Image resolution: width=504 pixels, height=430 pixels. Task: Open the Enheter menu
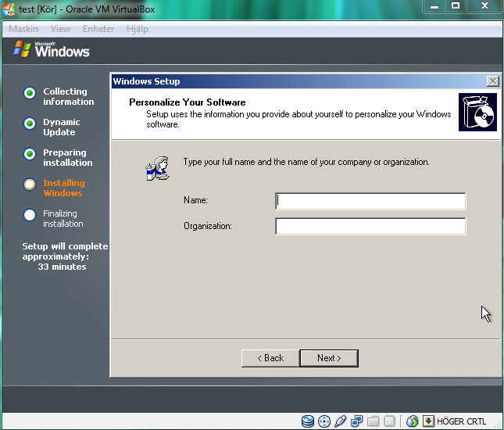point(98,29)
